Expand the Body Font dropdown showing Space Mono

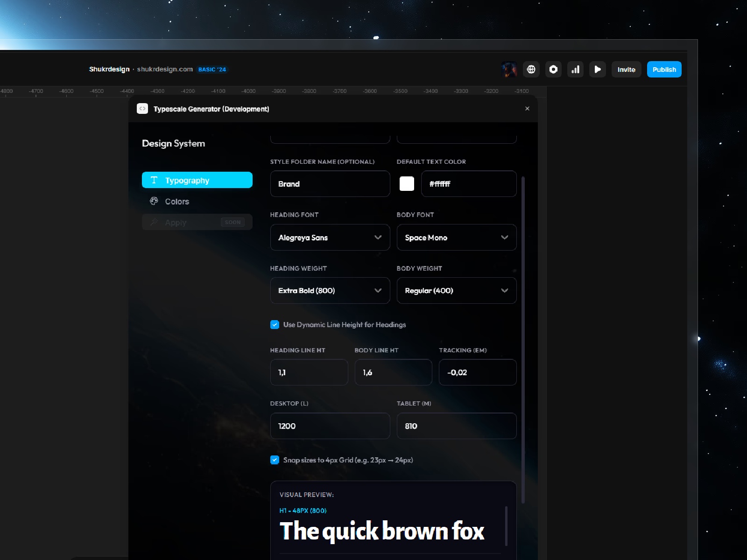coord(456,238)
